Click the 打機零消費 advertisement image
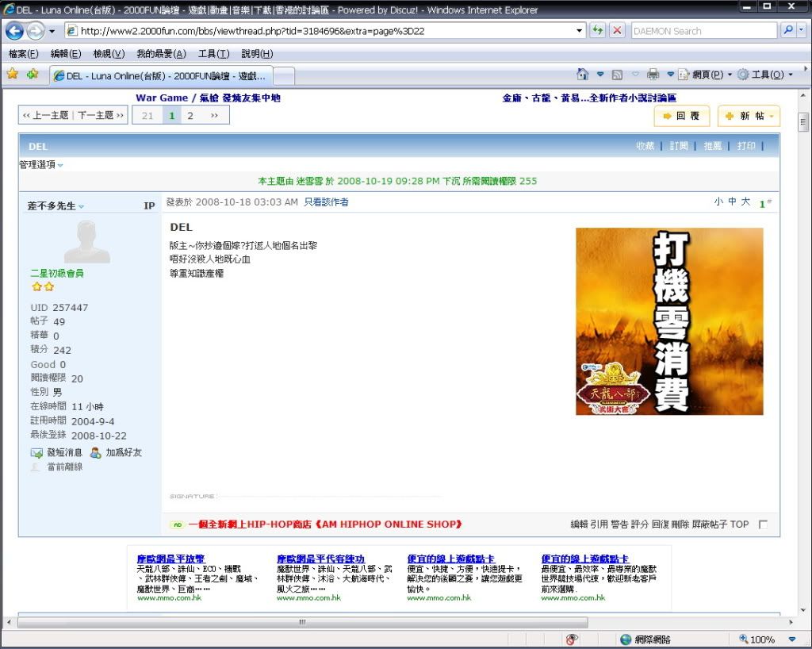Image resolution: width=812 pixels, height=649 pixels. tap(669, 321)
